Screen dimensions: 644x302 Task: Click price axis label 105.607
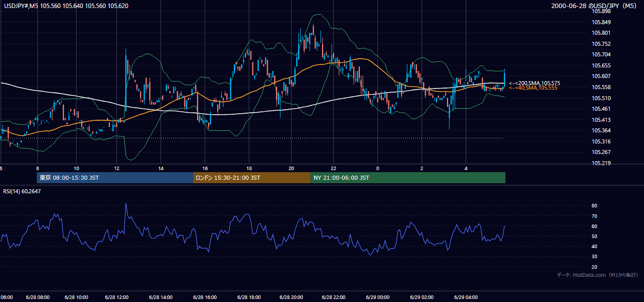click(x=601, y=77)
